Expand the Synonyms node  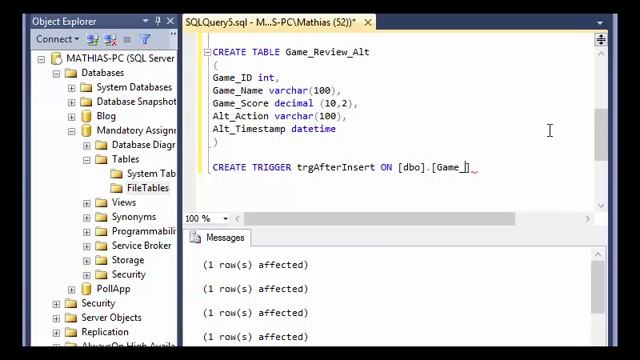[x=87, y=218]
